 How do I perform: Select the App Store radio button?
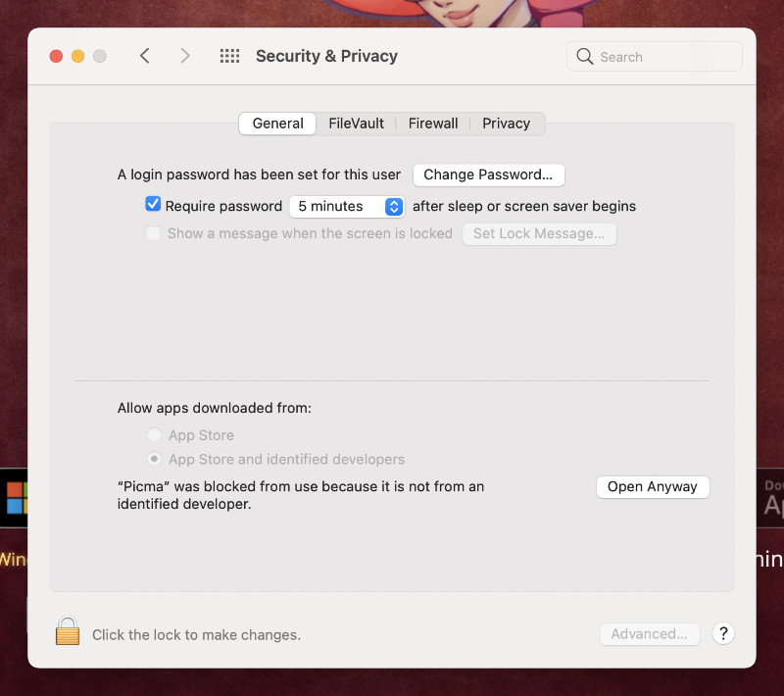click(154, 434)
